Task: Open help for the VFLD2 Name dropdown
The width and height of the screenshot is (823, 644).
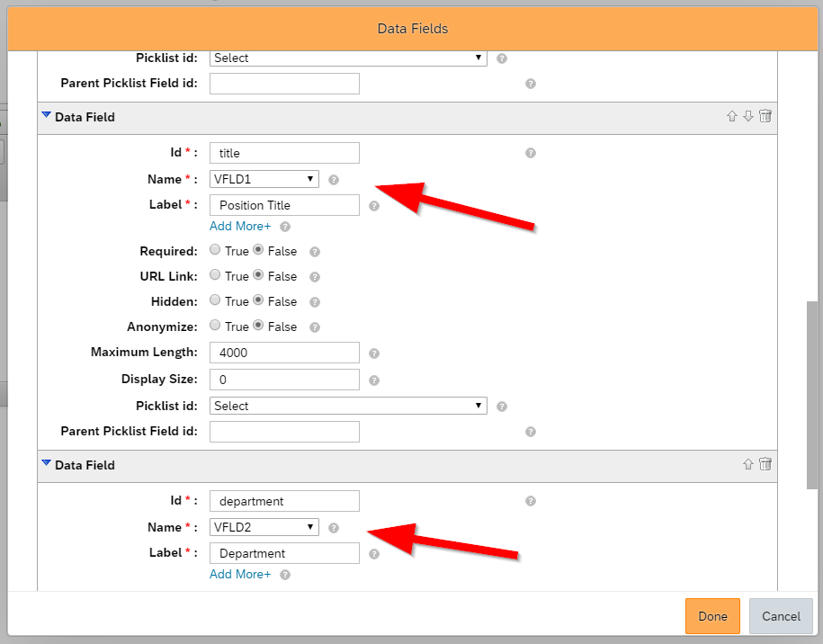Action: pos(334,528)
